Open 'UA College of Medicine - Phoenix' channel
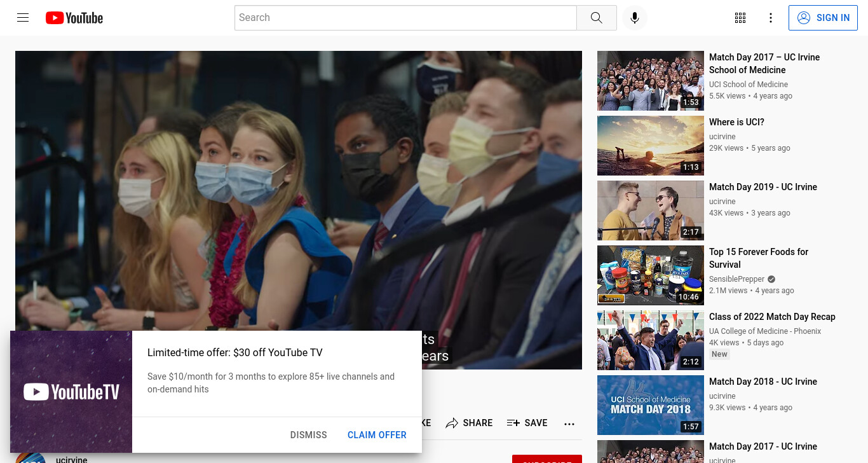Screen dimensions: 868x463 click(765, 331)
